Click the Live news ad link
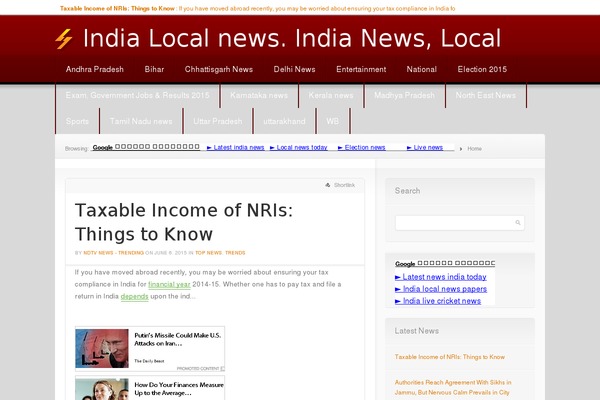Image resolution: width=600 pixels, height=400 pixels. point(425,147)
